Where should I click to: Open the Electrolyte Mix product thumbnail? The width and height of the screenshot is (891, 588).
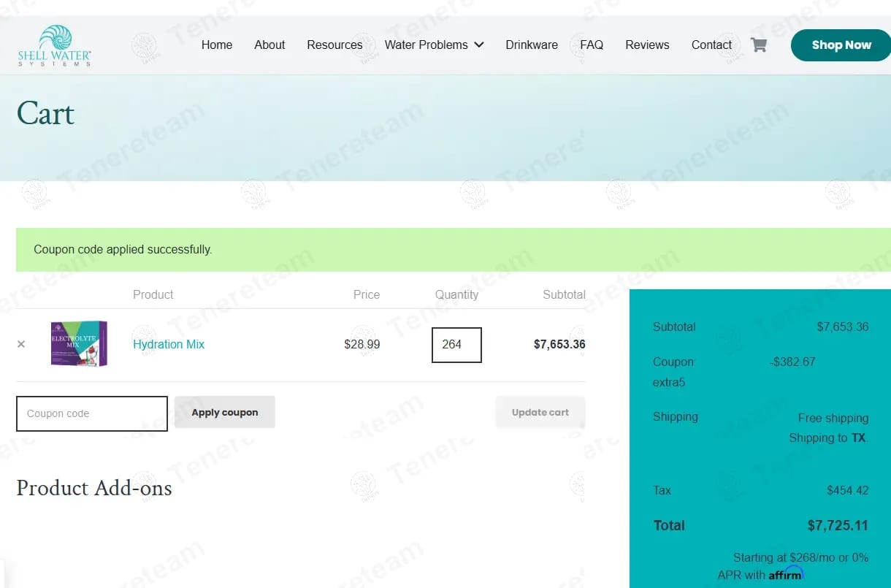tap(79, 344)
